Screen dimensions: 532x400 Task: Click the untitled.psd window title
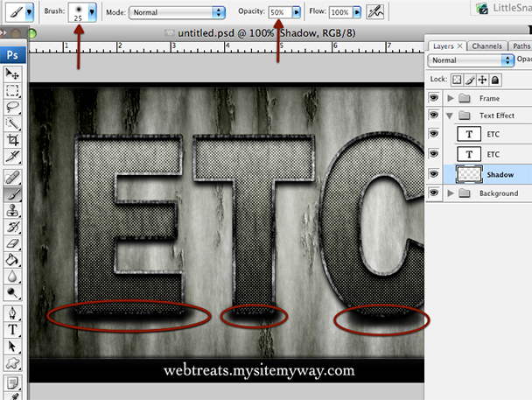pos(267,33)
